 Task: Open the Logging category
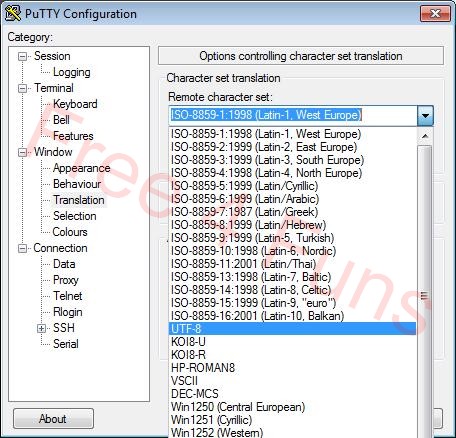[x=72, y=72]
